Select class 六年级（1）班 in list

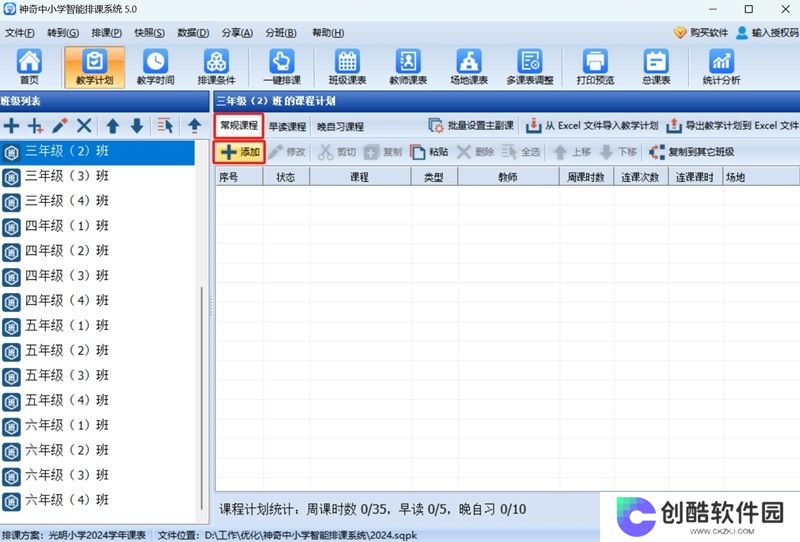pos(97,426)
